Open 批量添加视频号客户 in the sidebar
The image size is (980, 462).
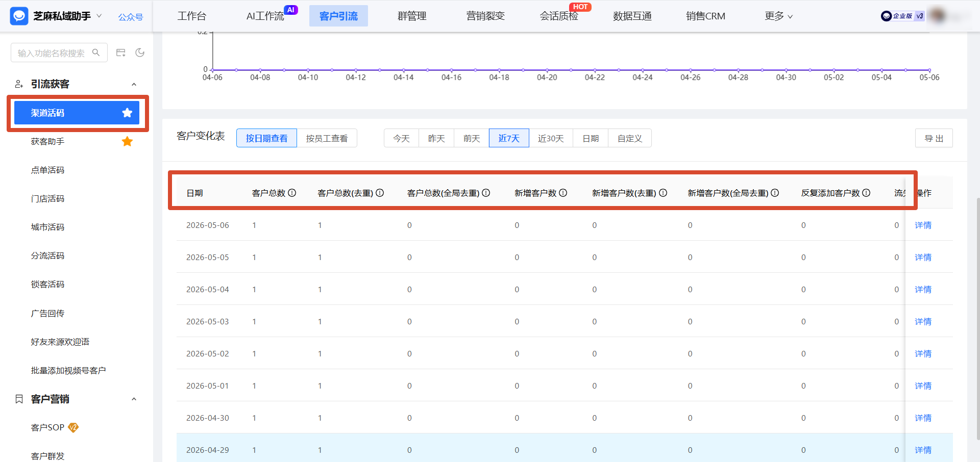68,370
